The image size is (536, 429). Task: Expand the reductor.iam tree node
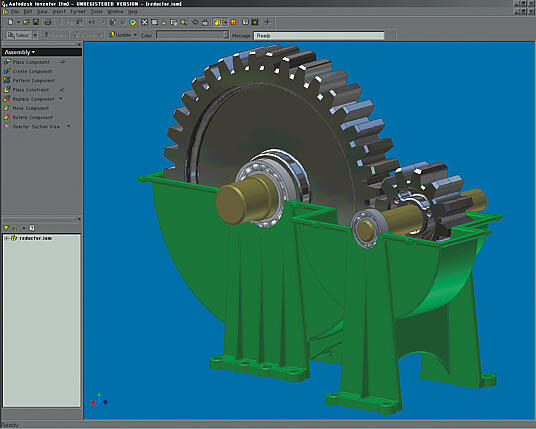click(6, 238)
